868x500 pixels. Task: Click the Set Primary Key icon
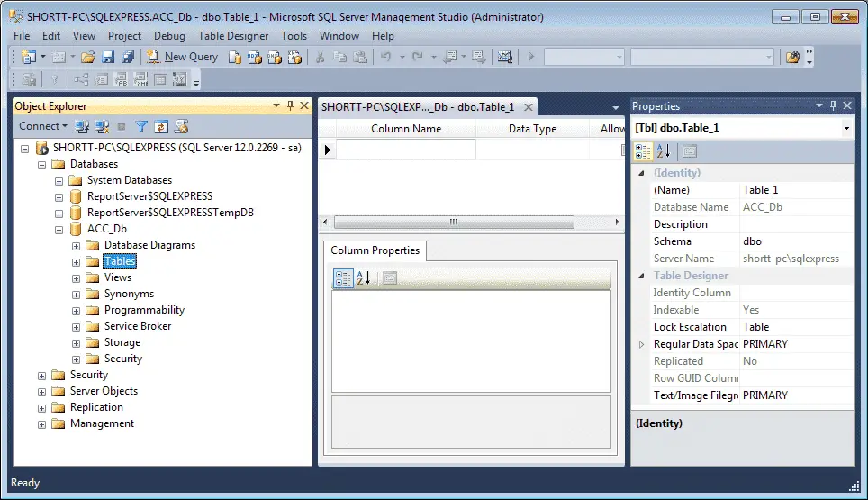[x=54, y=80]
